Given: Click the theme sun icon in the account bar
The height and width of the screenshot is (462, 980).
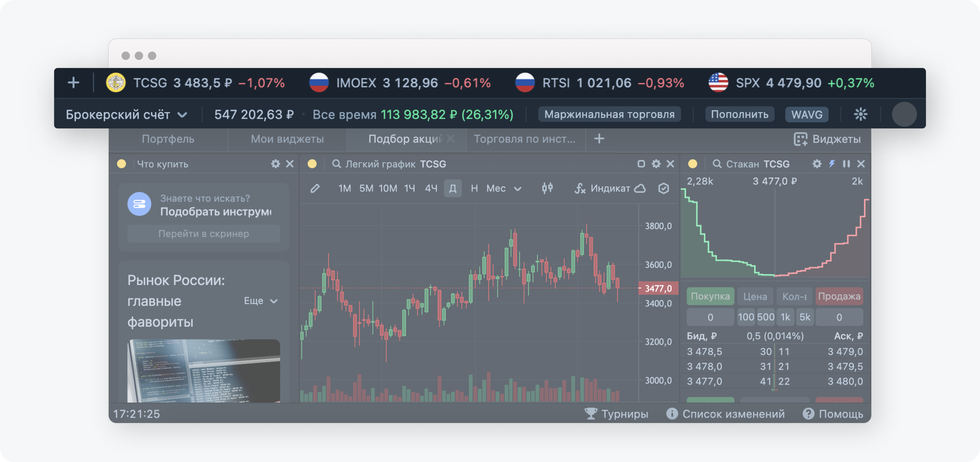Looking at the screenshot, I should tap(860, 114).
